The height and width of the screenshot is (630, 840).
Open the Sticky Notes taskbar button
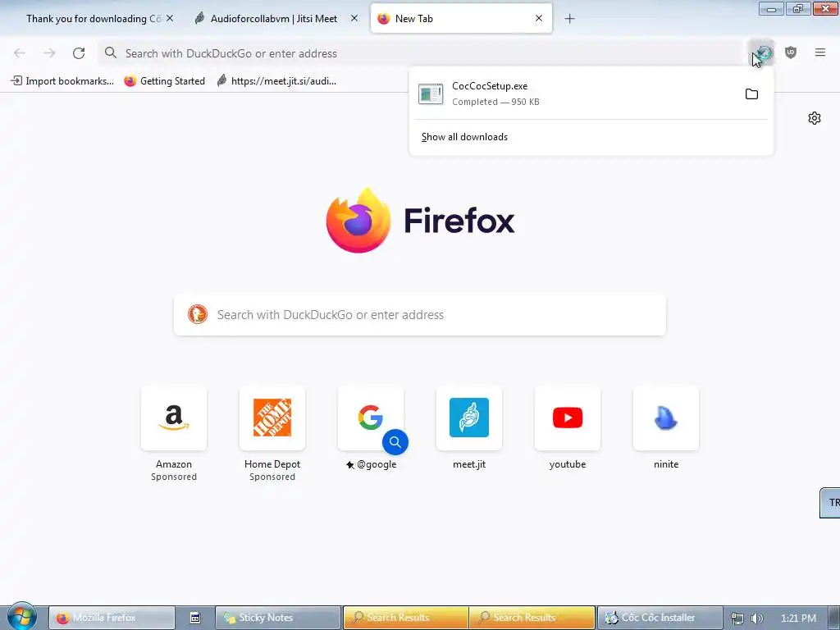click(278, 618)
